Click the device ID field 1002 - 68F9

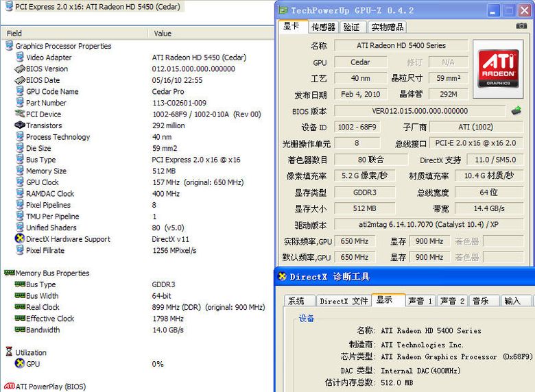pos(357,127)
